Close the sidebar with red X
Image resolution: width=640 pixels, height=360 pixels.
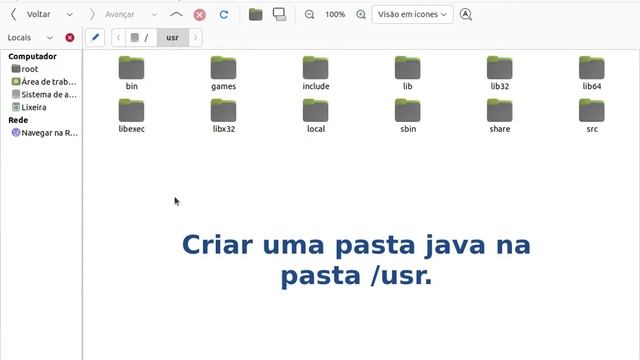[70, 38]
